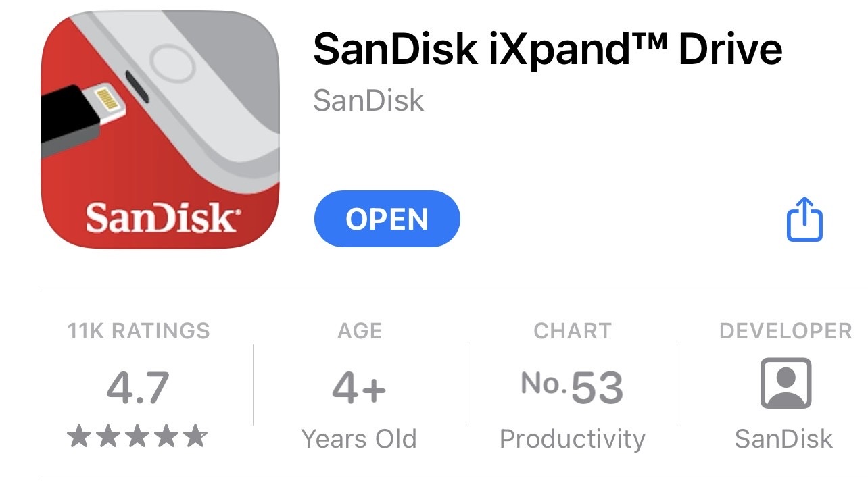The image size is (868, 489).
Task: Click the Age header label
Action: [x=360, y=331]
